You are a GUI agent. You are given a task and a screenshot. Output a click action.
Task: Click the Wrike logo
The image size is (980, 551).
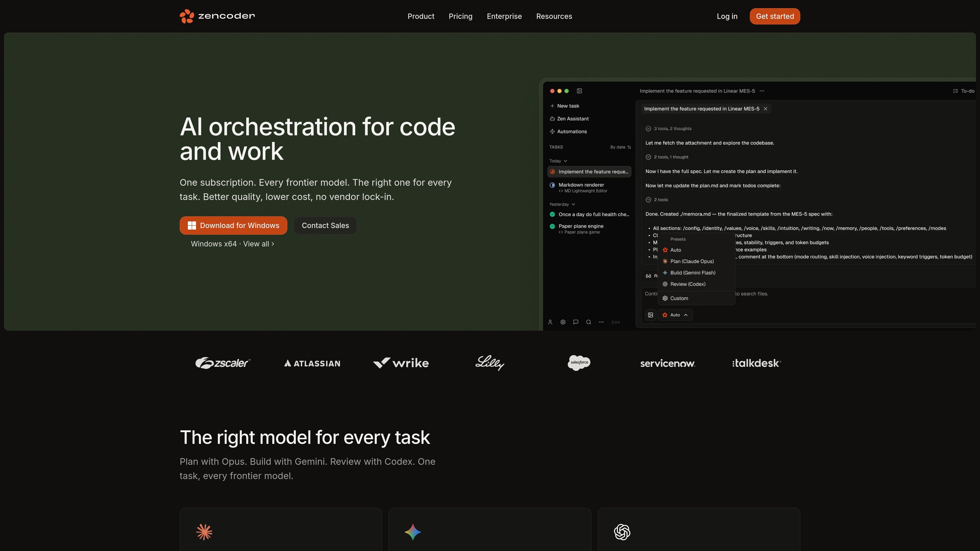coord(401,363)
